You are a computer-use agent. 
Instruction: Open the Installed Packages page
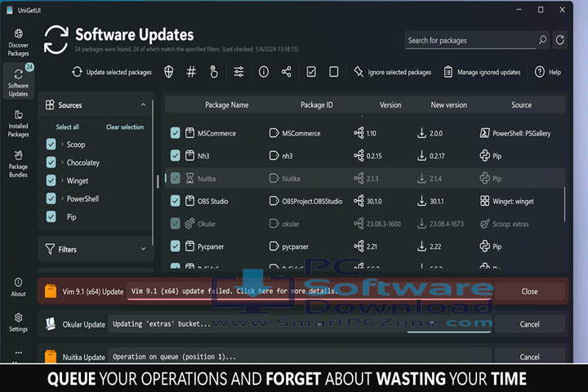[x=18, y=123]
